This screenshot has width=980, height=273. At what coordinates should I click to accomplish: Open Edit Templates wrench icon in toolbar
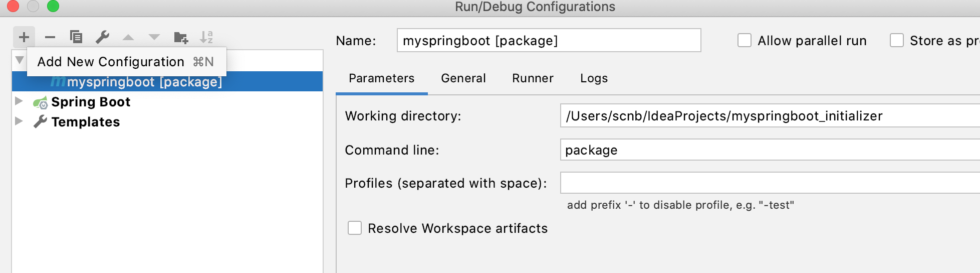pyautogui.click(x=102, y=37)
